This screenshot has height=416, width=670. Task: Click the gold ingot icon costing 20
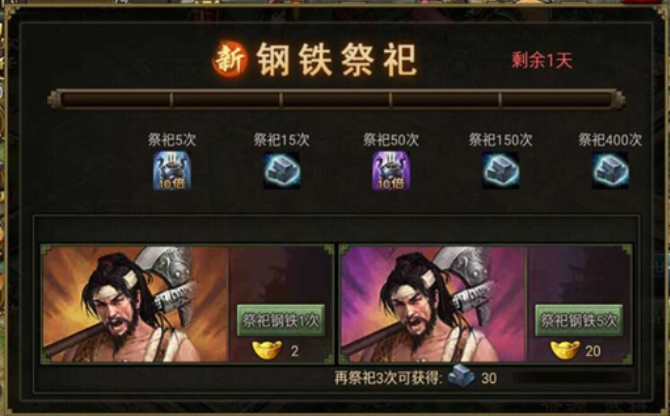pos(565,349)
